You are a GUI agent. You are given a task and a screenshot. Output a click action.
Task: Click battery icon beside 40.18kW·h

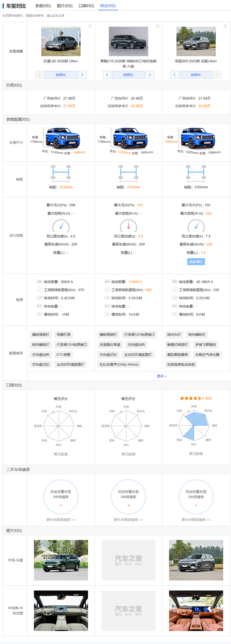[x=175, y=281]
